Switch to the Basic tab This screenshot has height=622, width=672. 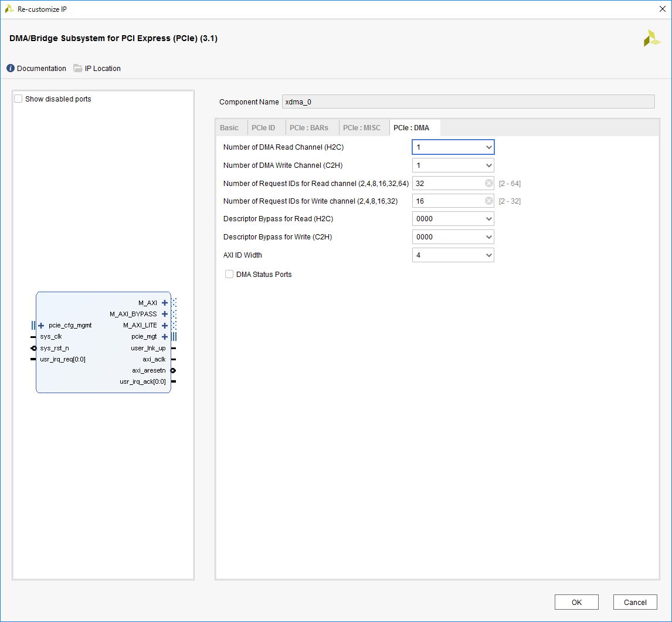[x=229, y=128]
